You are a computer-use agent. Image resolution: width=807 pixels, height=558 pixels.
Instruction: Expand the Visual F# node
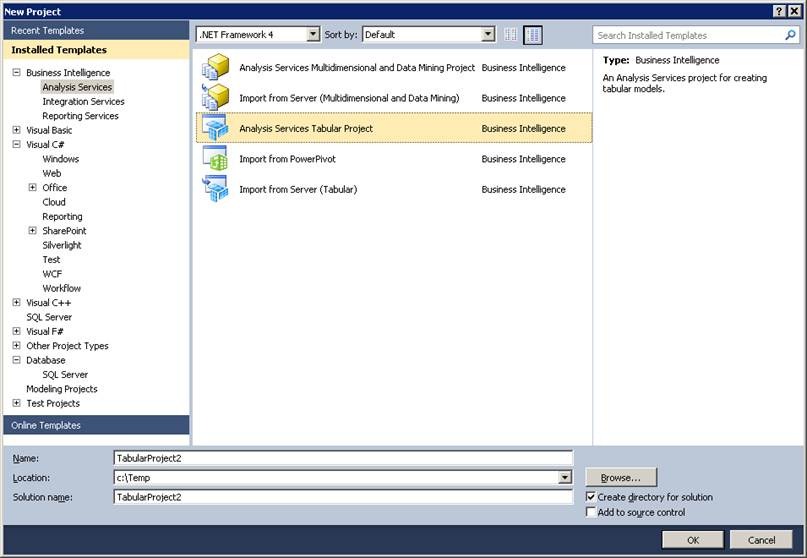tap(16, 331)
